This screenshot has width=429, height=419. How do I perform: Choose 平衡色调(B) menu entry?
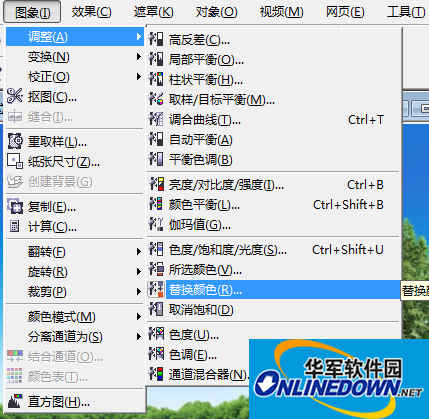[274, 159]
